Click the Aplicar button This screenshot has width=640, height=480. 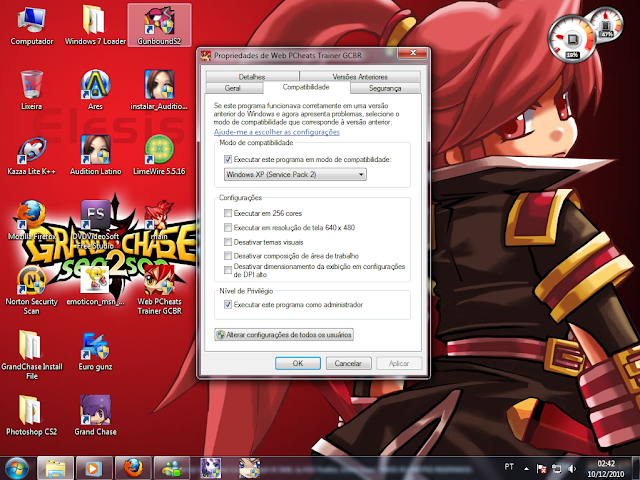click(399, 363)
